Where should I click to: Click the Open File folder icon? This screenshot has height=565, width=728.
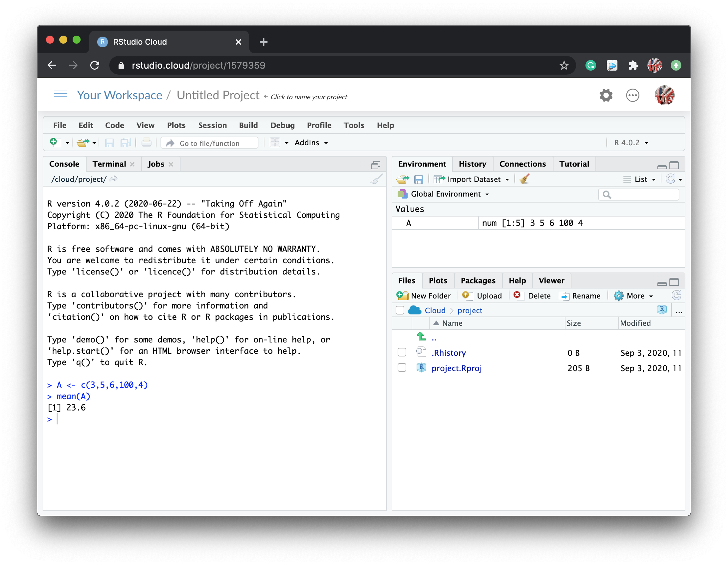pos(82,143)
